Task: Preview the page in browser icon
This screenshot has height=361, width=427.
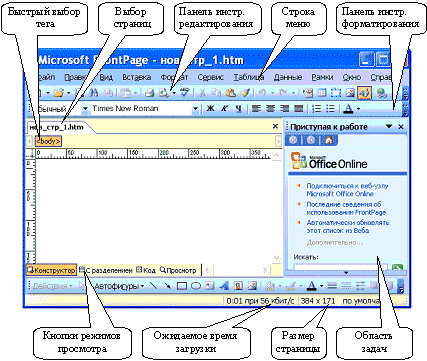Action: click(x=163, y=93)
